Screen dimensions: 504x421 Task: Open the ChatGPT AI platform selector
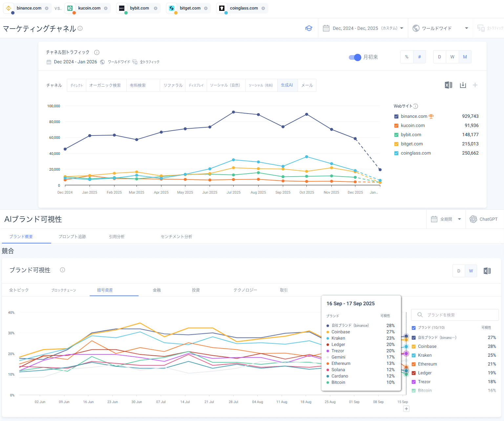(x=484, y=219)
